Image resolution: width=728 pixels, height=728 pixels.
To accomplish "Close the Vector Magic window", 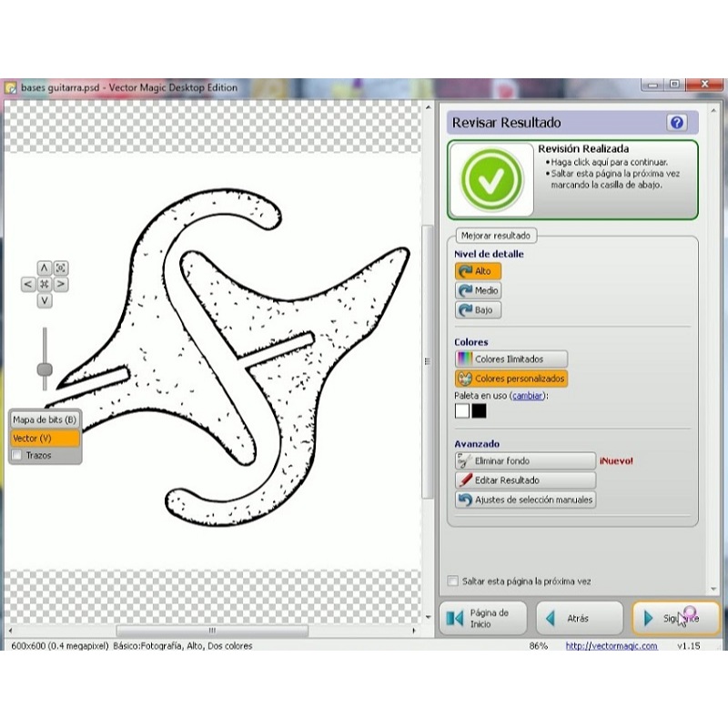I will pyautogui.click(x=704, y=85).
